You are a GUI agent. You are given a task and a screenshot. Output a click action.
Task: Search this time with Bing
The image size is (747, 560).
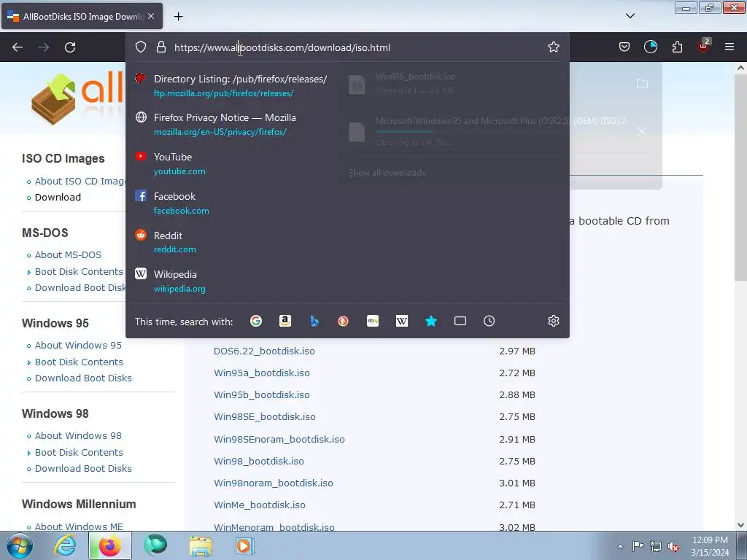tap(314, 321)
